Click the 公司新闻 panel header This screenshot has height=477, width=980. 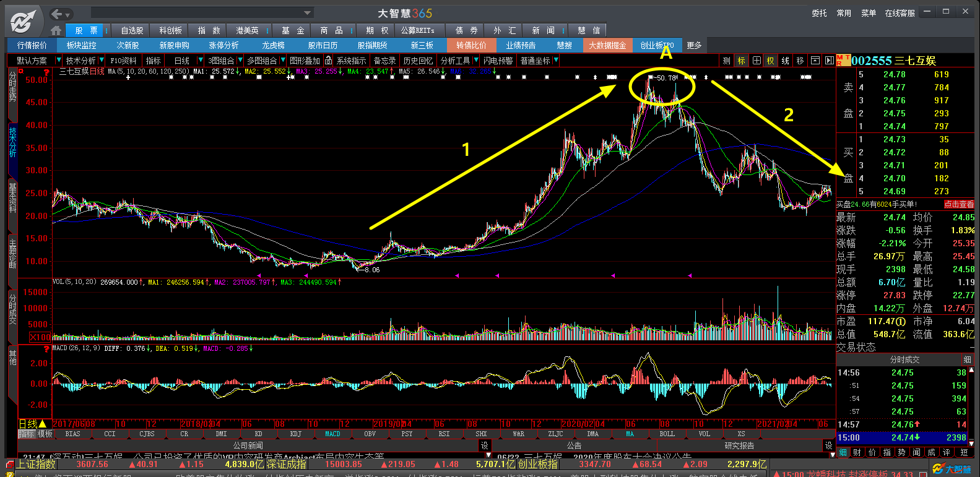[248, 445]
